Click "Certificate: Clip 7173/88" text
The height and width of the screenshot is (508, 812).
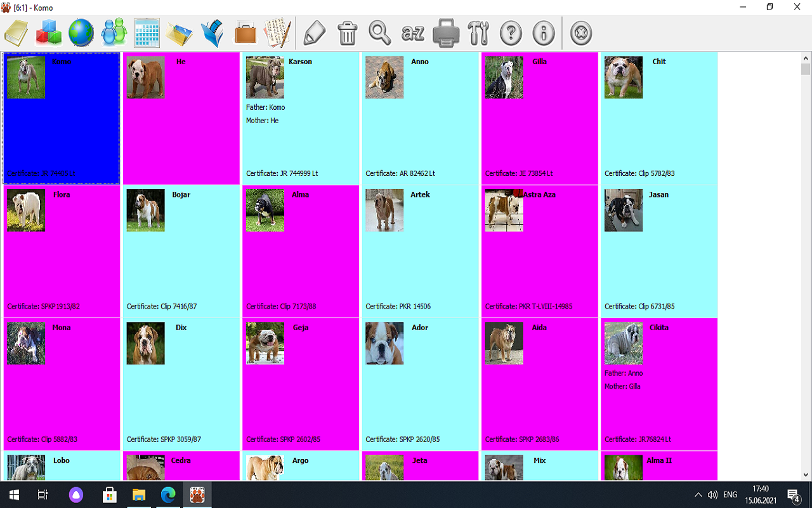pyautogui.click(x=281, y=306)
